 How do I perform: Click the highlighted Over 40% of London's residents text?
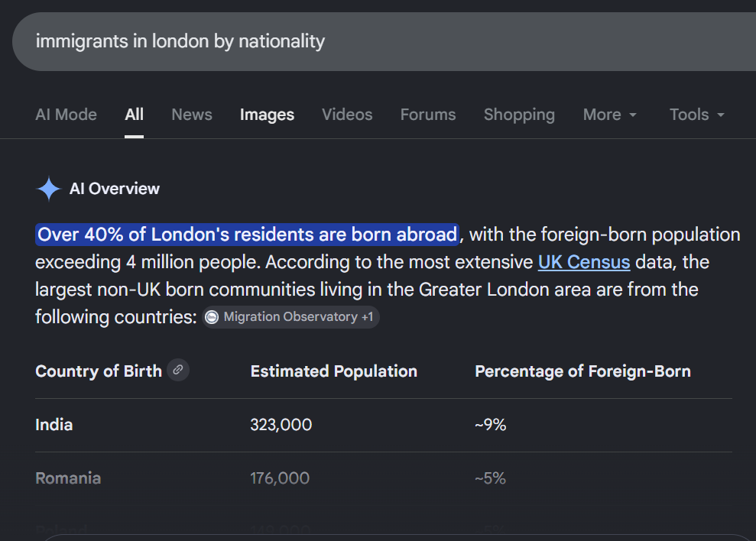[x=248, y=235]
